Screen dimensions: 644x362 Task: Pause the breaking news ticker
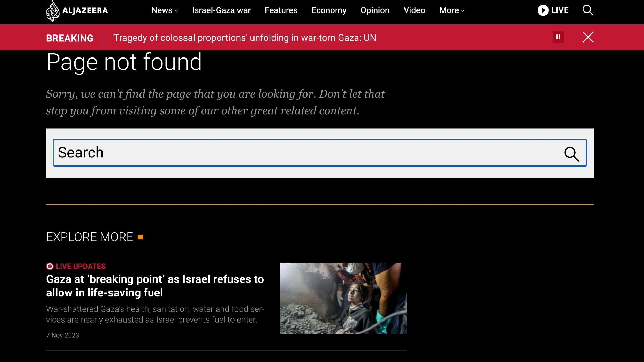click(559, 37)
